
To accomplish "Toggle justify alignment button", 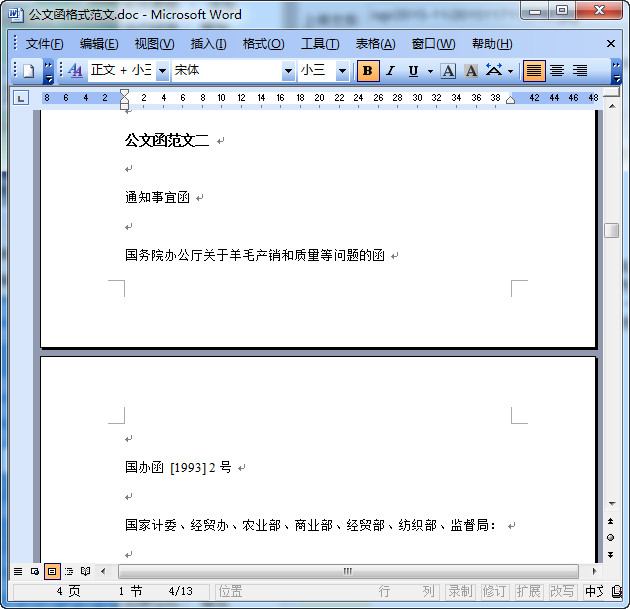I will 534,71.
